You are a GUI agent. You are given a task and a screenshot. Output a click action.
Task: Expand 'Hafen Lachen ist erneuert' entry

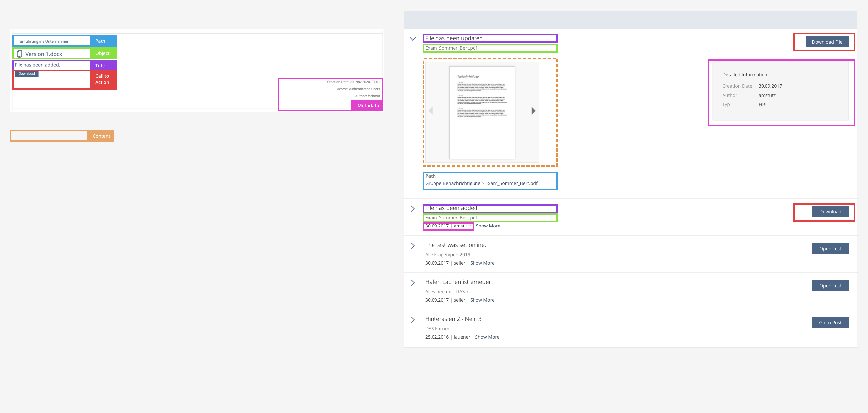(x=412, y=283)
